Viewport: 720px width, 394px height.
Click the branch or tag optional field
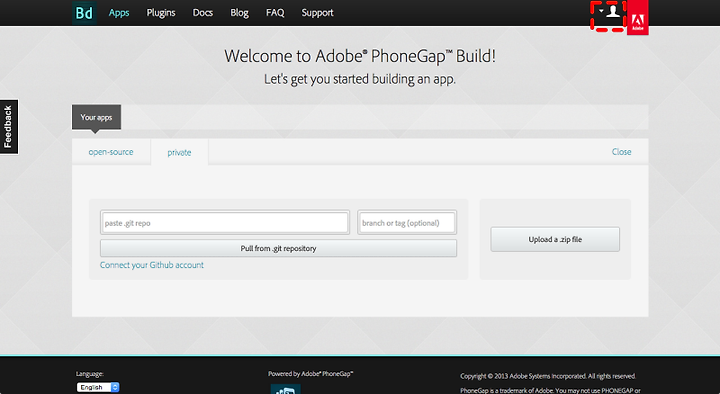click(407, 223)
